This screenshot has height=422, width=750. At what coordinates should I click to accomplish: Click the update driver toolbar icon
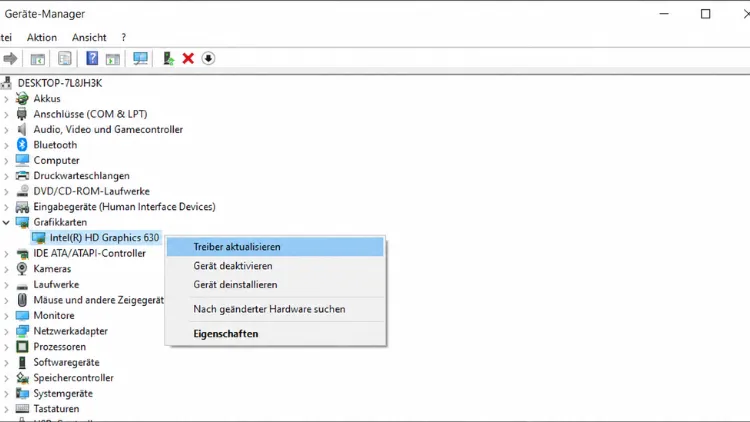pos(168,58)
